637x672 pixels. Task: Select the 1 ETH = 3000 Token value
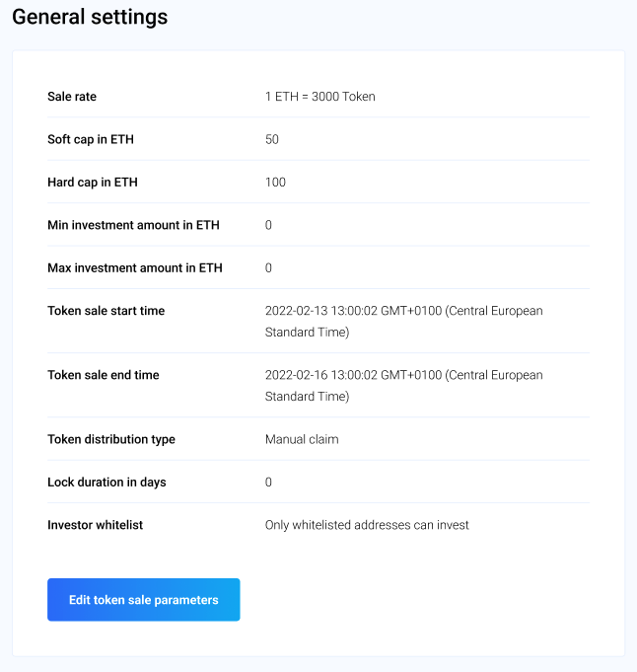(319, 97)
